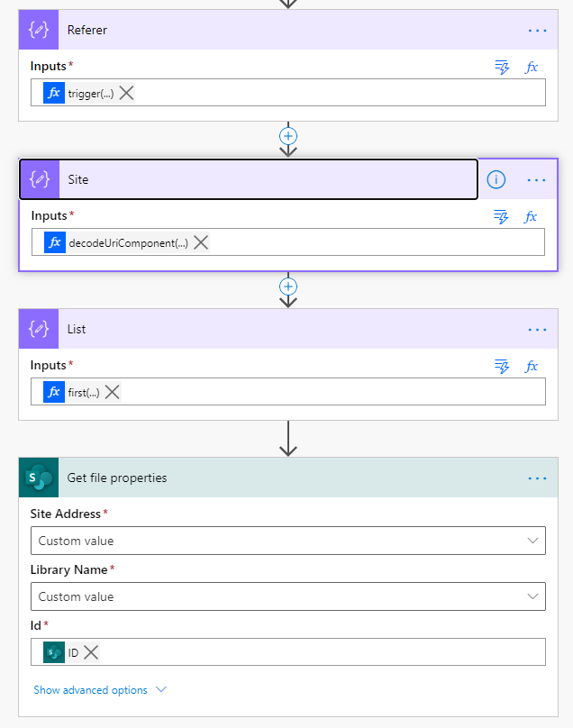Click the Site action info icon
This screenshot has height=728, width=573.
tap(496, 179)
